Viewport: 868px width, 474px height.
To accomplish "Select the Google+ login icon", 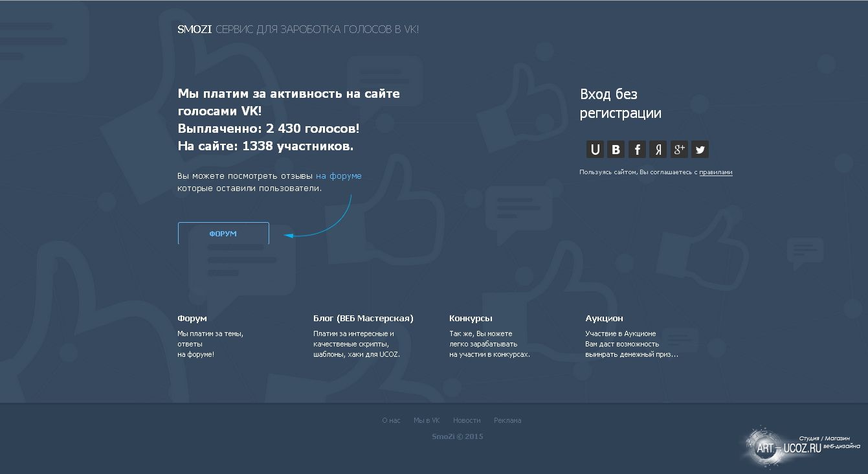I will click(678, 150).
